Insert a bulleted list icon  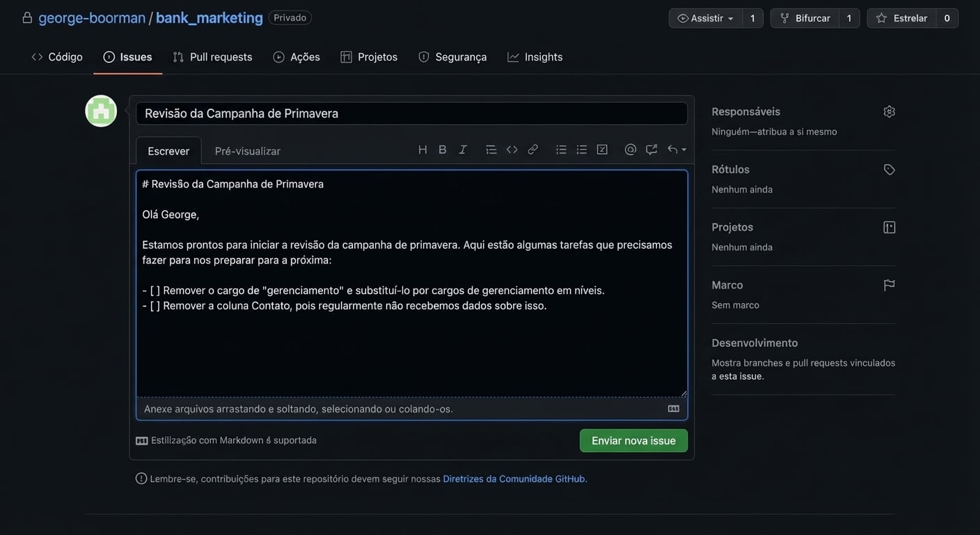point(562,150)
